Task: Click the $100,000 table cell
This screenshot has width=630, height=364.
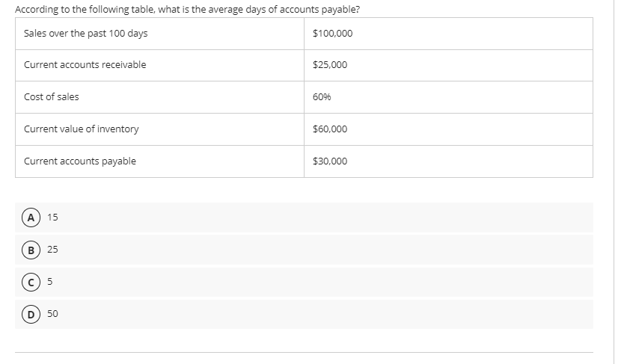Action: coord(448,34)
